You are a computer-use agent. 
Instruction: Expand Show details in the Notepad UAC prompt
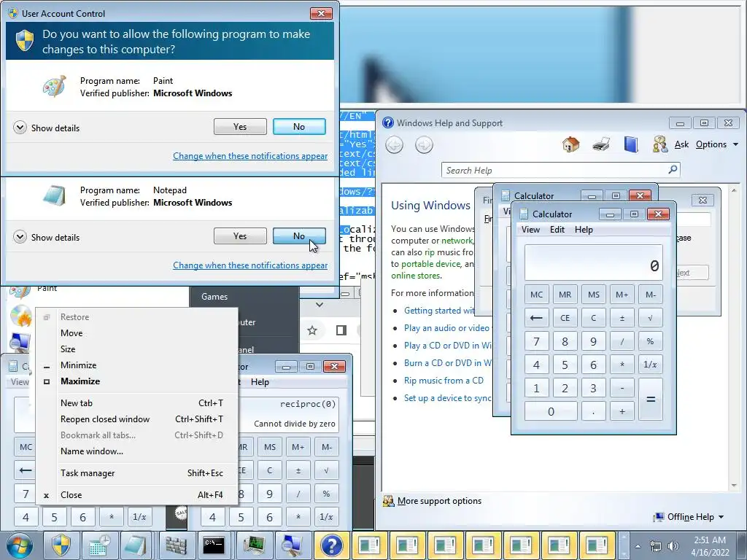(x=46, y=237)
